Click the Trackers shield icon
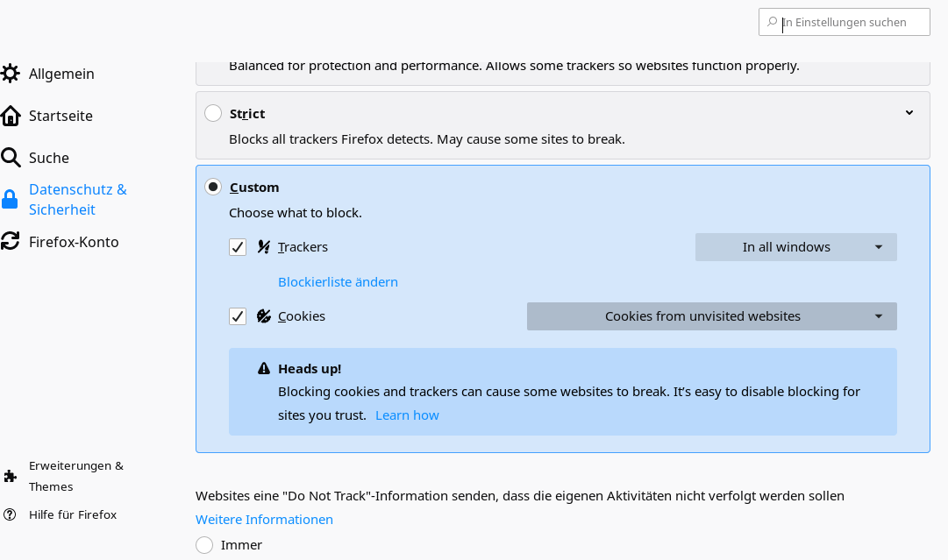This screenshot has height=560, width=948. (x=264, y=247)
